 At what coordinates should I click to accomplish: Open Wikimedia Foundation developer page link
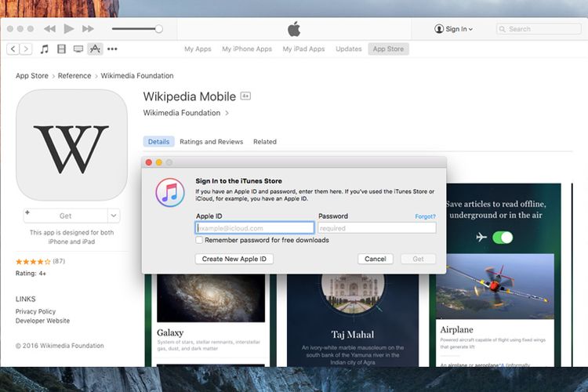(x=182, y=113)
